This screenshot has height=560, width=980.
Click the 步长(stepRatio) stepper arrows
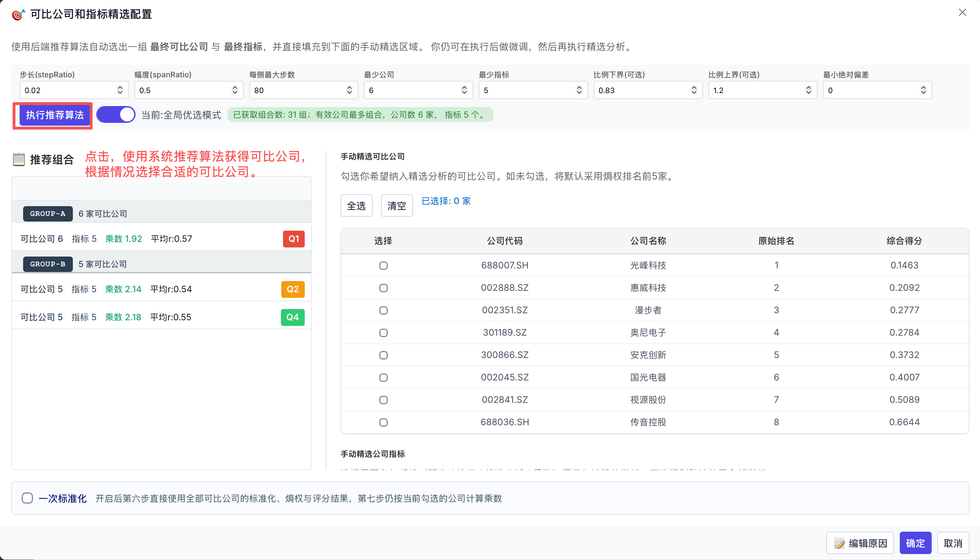click(120, 90)
